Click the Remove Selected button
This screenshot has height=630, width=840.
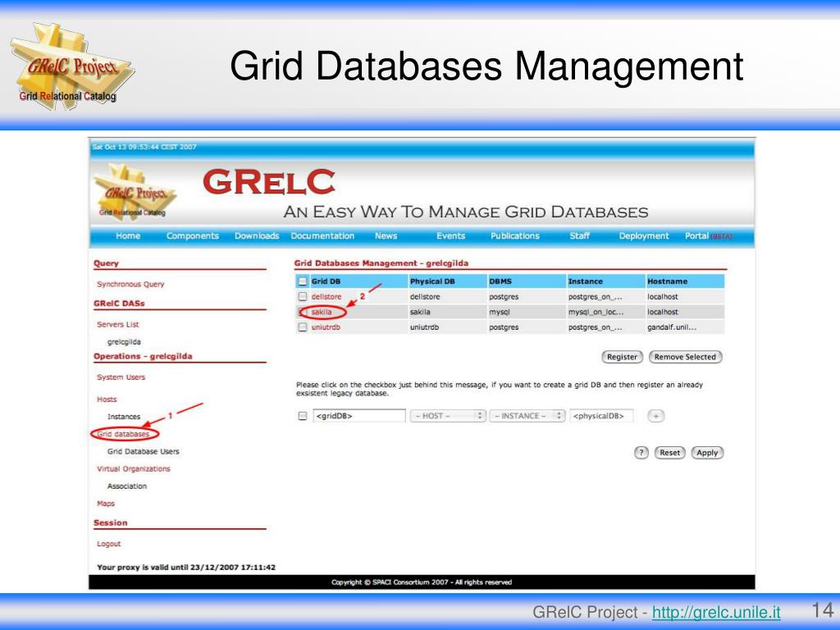[685, 357]
